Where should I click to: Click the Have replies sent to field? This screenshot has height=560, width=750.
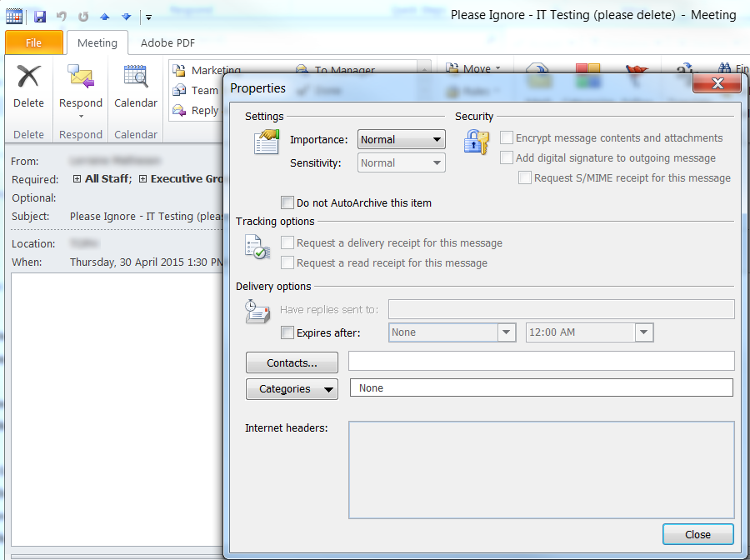pyautogui.click(x=562, y=309)
